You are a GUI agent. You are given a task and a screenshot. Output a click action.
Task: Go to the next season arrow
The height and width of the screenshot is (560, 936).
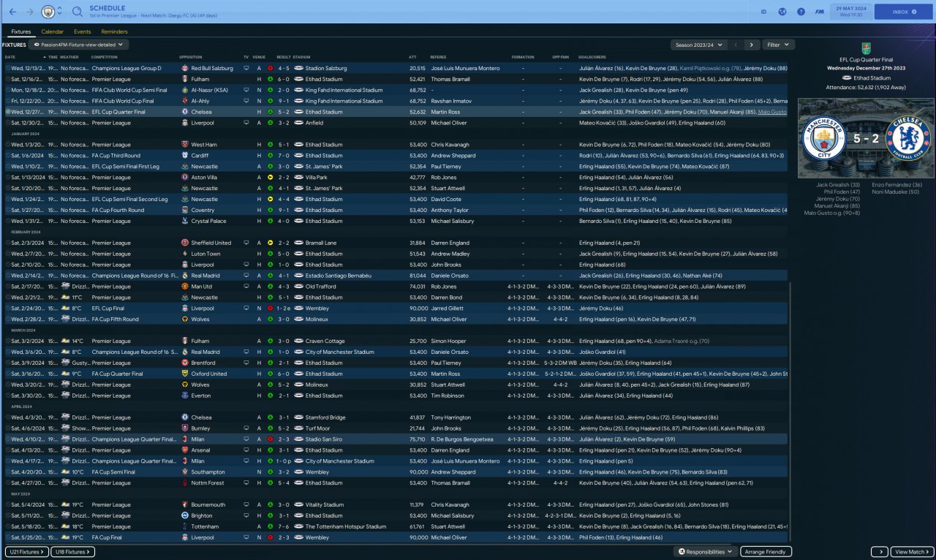[752, 45]
